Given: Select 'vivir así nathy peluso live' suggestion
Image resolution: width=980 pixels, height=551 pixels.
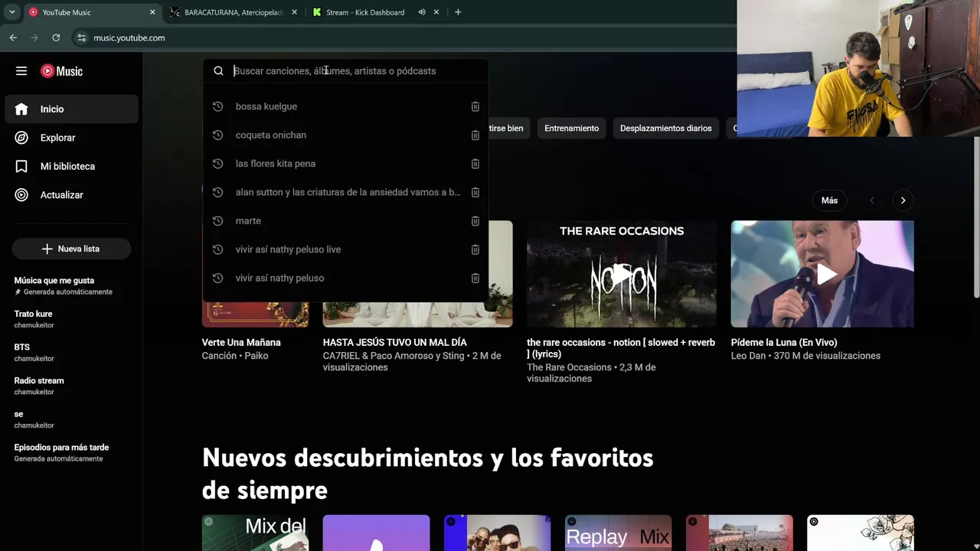Looking at the screenshot, I should [288, 249].
